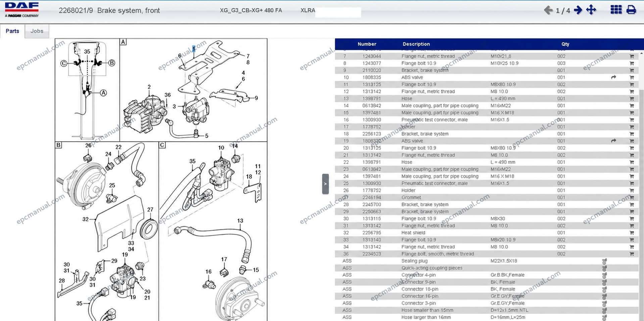644x321 pixels.
Task: Switch to the Jobs tab
Action: click(x=37, y=31)
